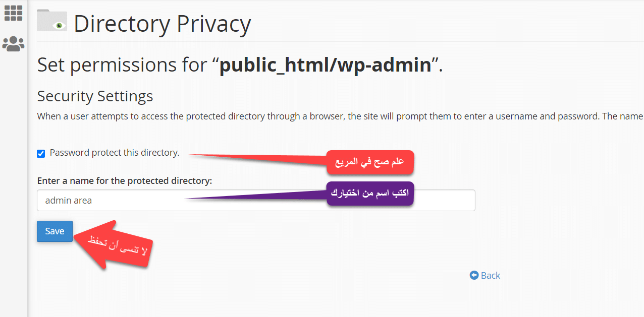Click the red Arabic callout bubble

(x=370, y=162)
